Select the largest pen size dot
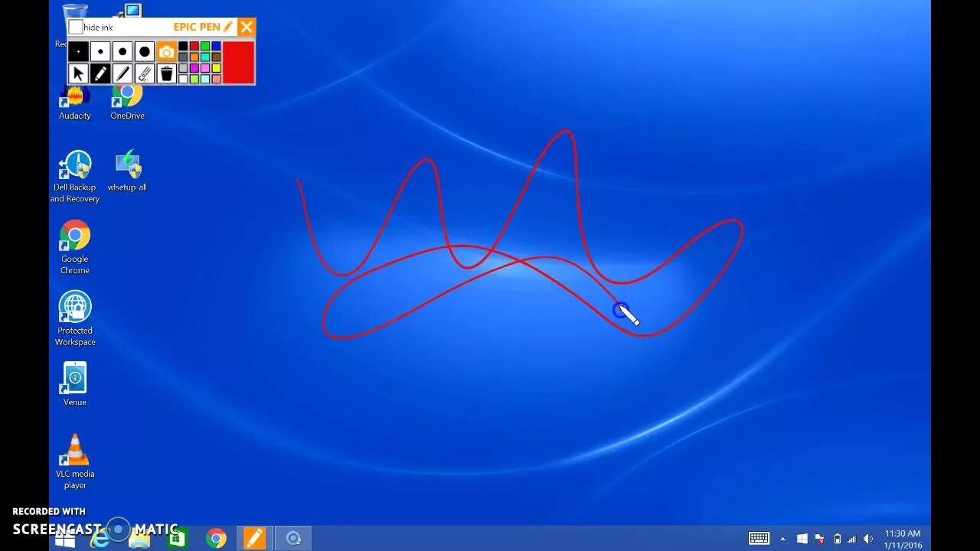The height and width of the screenshot is (551, 980). pos(145,51)
